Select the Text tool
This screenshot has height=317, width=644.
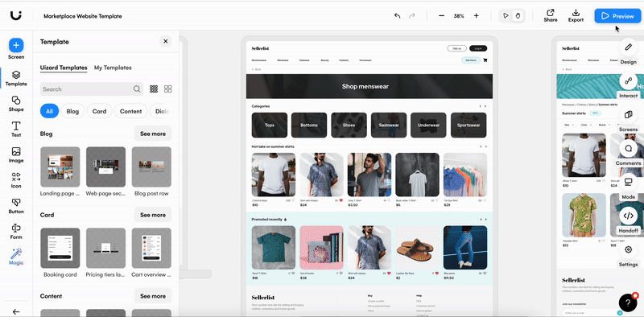(16, 129)
